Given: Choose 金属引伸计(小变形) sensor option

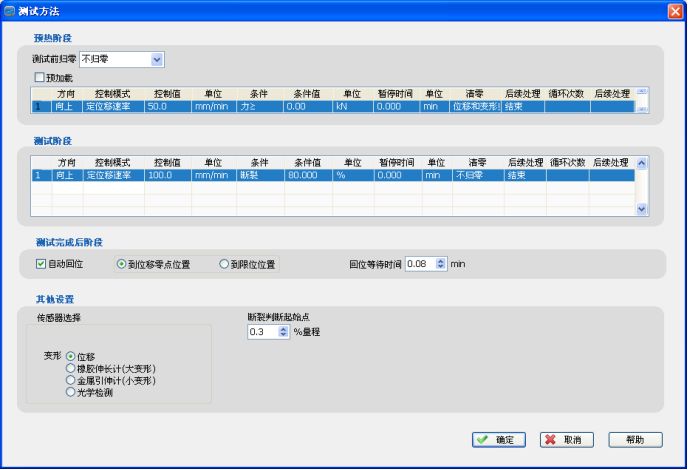Looking at the screenshot, I should point(70,381).
